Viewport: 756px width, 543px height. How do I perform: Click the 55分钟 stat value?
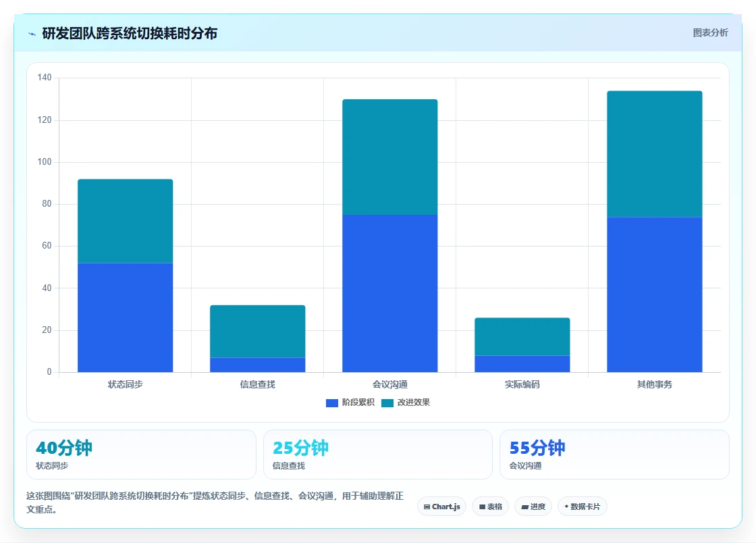(x=537, y=448)
